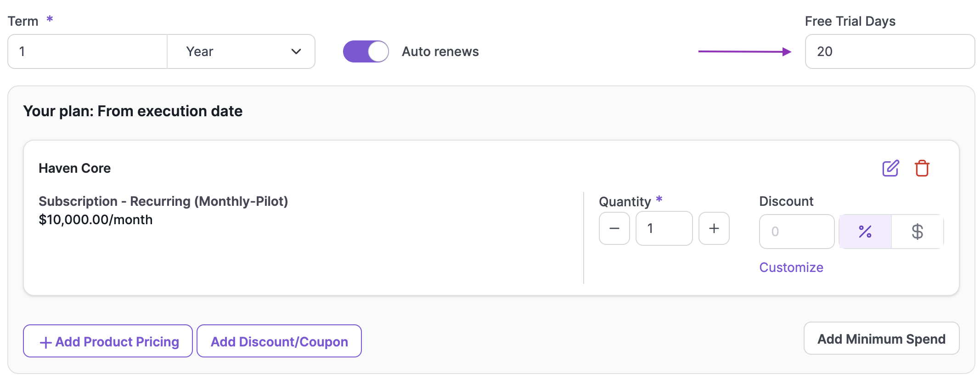Delete the Haven Core product
Screen dimensions: 980x385
pos(922,168)
